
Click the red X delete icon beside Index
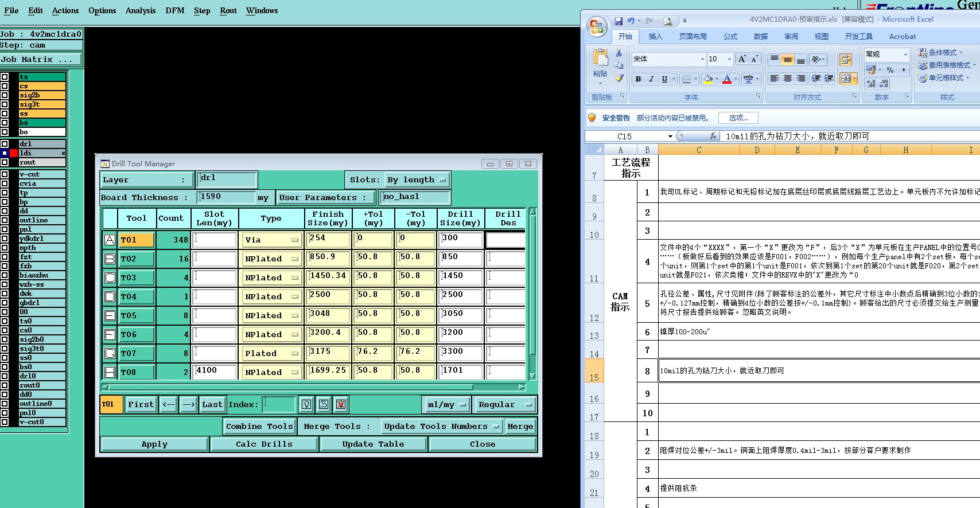tap(341, 404)
